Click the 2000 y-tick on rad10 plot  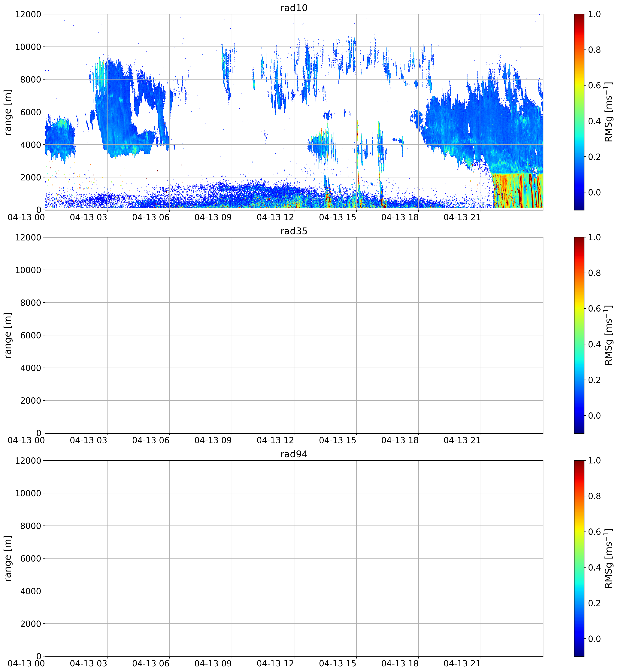click(x=30, y=178)
